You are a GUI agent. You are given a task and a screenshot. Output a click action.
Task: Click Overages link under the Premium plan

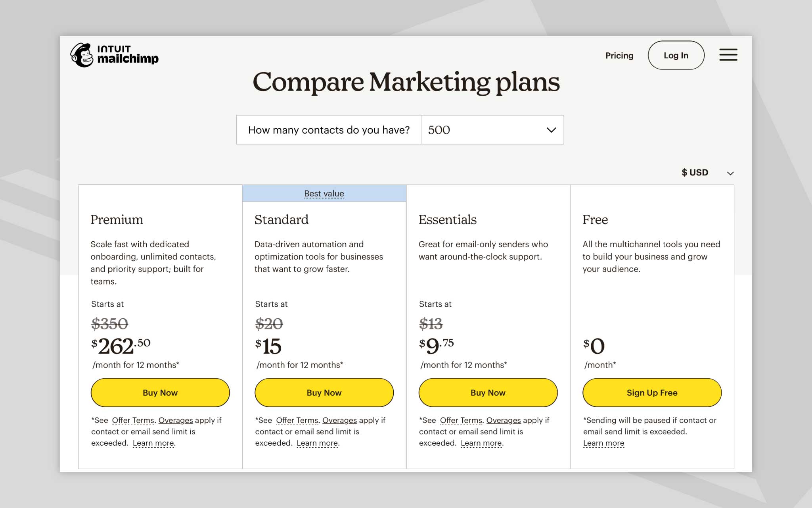[175, 420]
